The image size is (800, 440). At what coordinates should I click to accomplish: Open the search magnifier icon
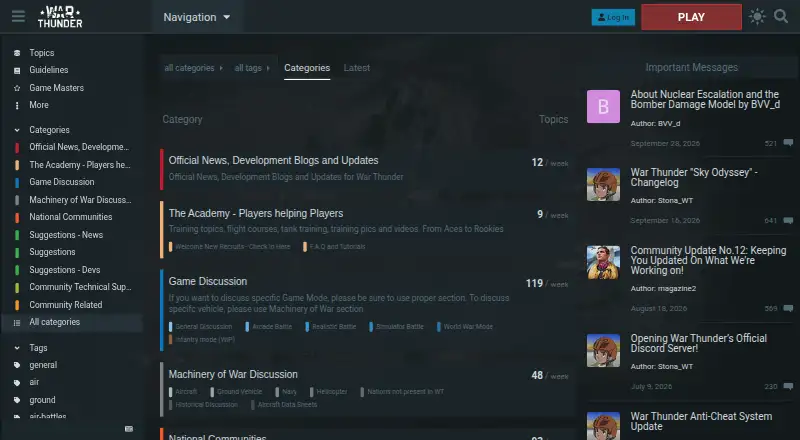(781, 16)
